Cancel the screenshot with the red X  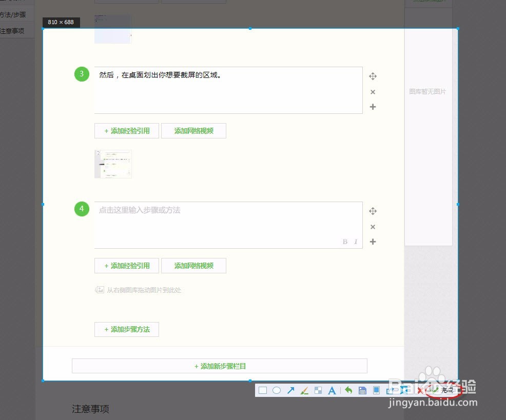click(421, 390)
